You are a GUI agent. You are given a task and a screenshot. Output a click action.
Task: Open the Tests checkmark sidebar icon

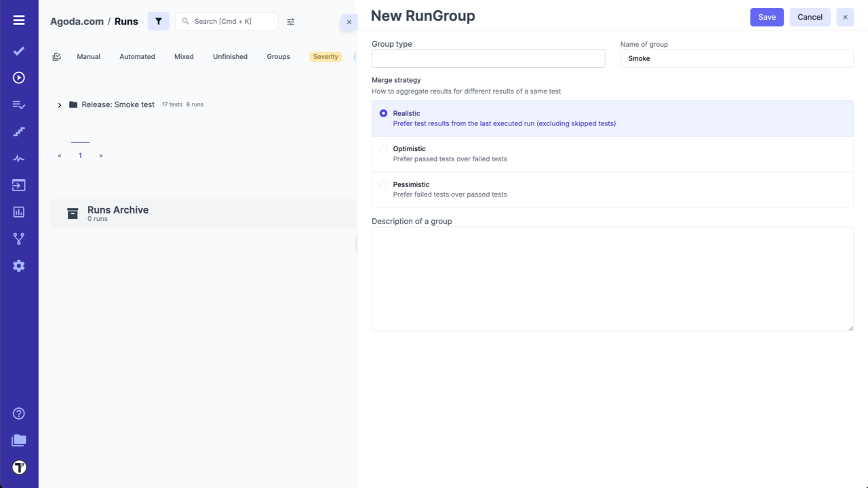click(19, 51)
